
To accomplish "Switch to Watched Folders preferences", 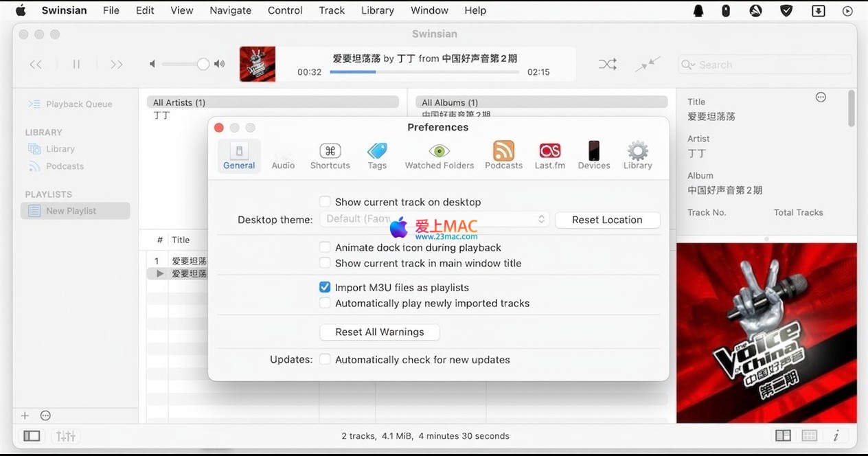I will tap(439, 156).
